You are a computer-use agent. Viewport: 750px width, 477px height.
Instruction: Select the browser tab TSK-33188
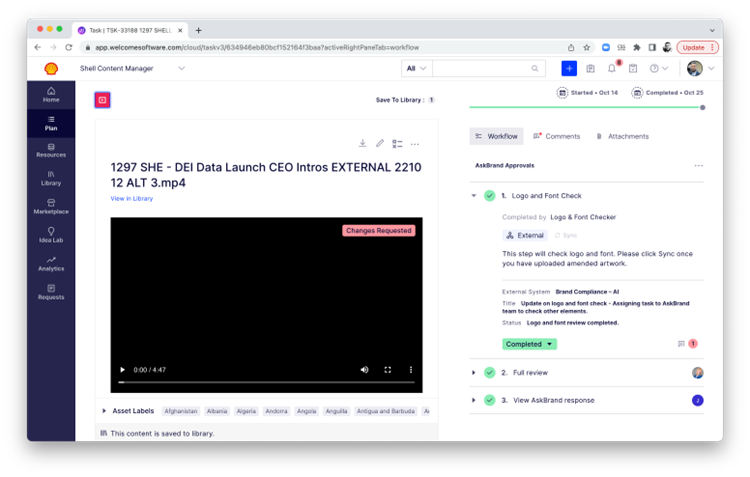point(130,30)
